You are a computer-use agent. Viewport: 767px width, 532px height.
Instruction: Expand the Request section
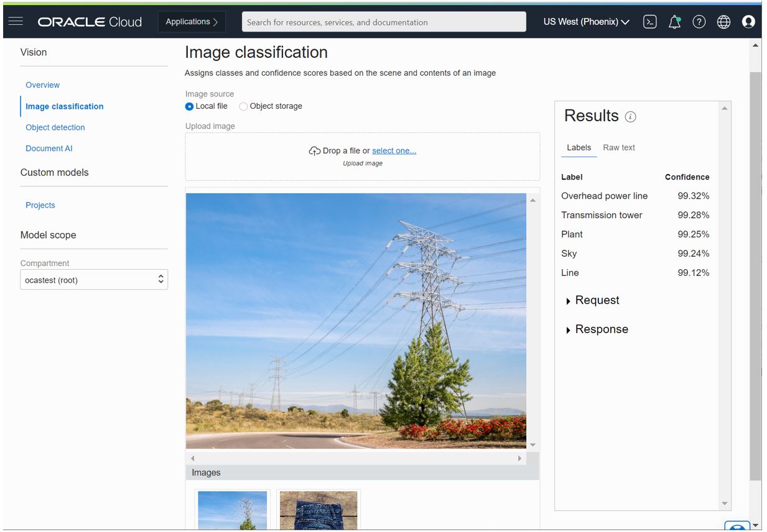(x=593, y=300)
